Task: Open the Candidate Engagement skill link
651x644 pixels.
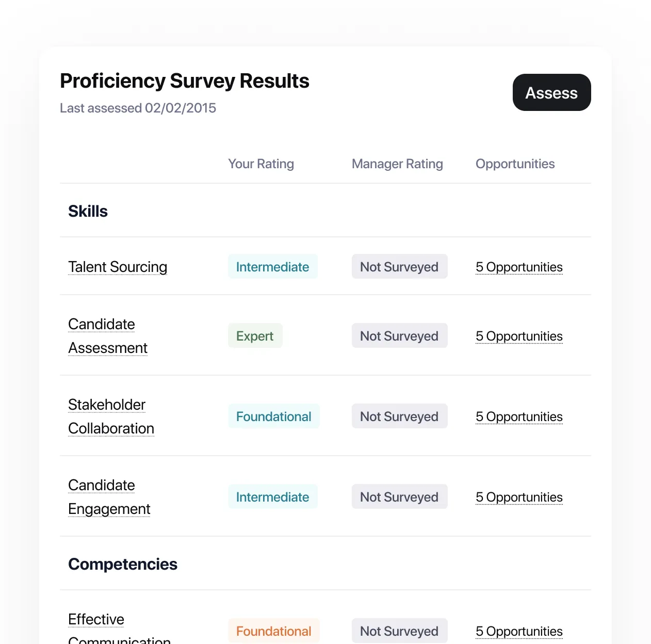Action: pos(109,497)
